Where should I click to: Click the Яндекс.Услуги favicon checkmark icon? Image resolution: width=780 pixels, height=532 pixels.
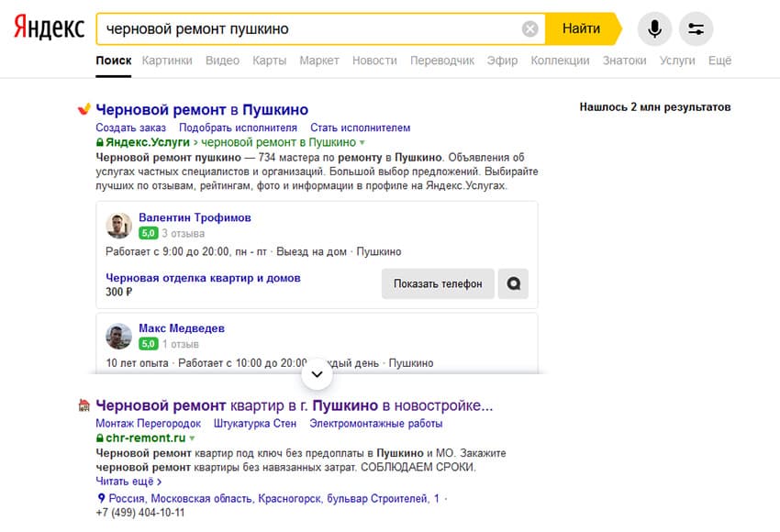click(84, 108)
